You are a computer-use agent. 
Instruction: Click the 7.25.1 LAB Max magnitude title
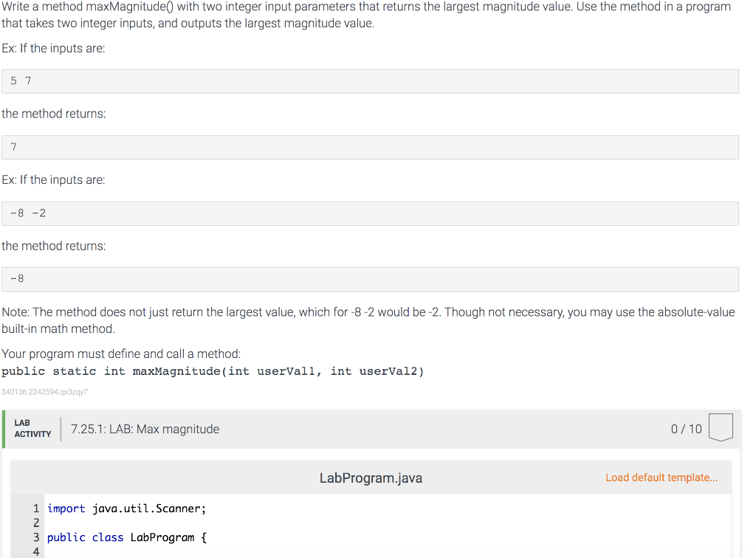click(145, 429)
